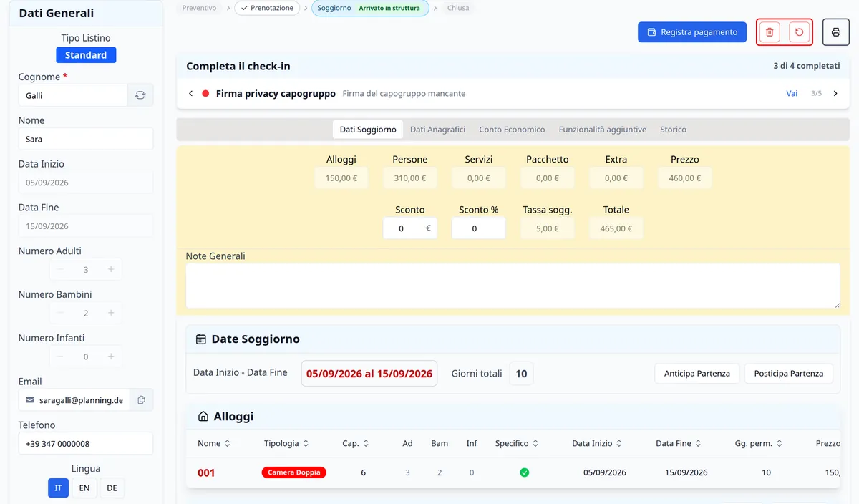Sort Alloggi table by Tipologia

pyautogui.click(x=286, y=443)
